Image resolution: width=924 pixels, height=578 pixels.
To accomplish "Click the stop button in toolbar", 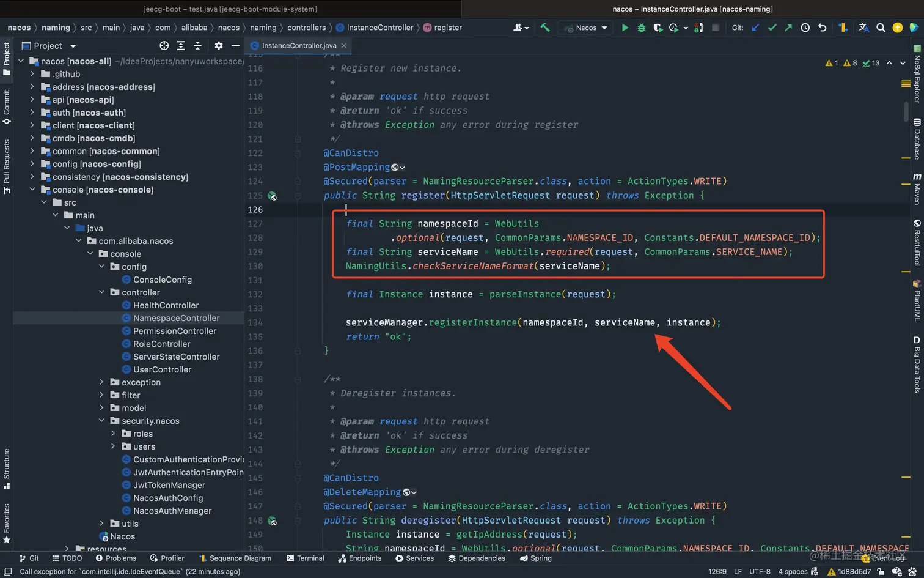I will click(x=715, y=28).
